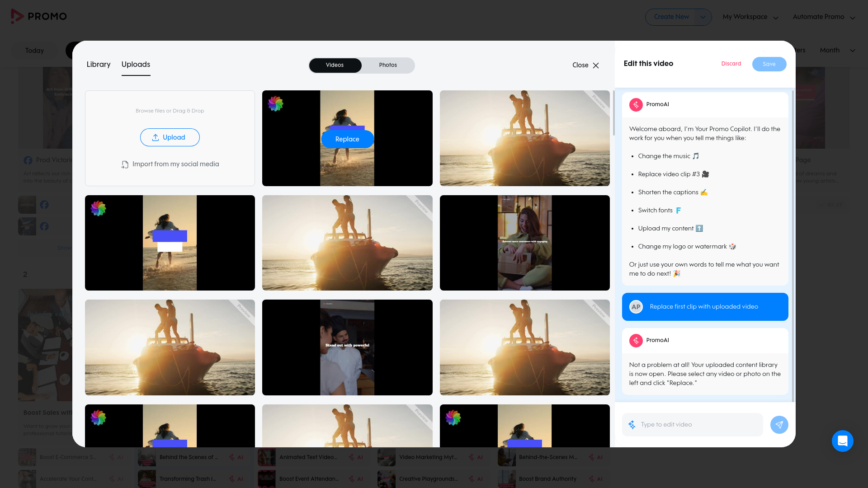Switch media toggle to Photos

coord(388,65)
